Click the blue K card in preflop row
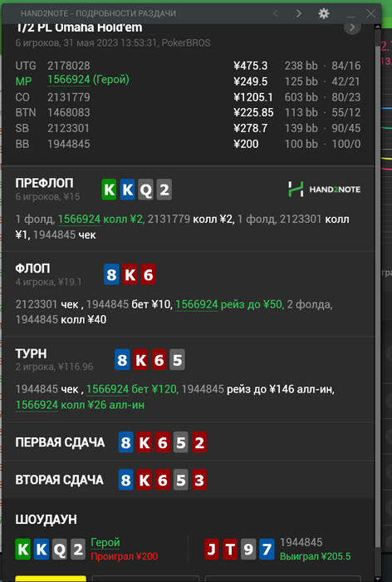Viewport: 392px width, 582px height. pos(127,190)
